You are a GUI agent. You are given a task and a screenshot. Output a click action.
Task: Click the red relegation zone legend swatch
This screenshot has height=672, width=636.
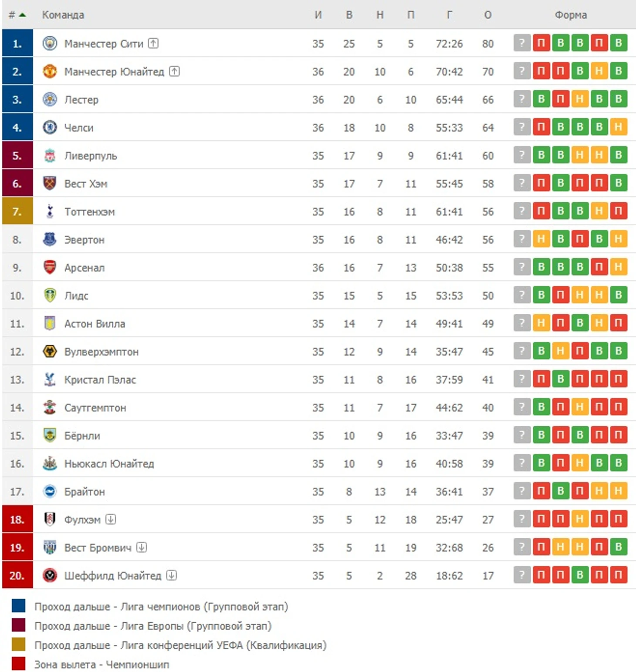click(18, 664)
